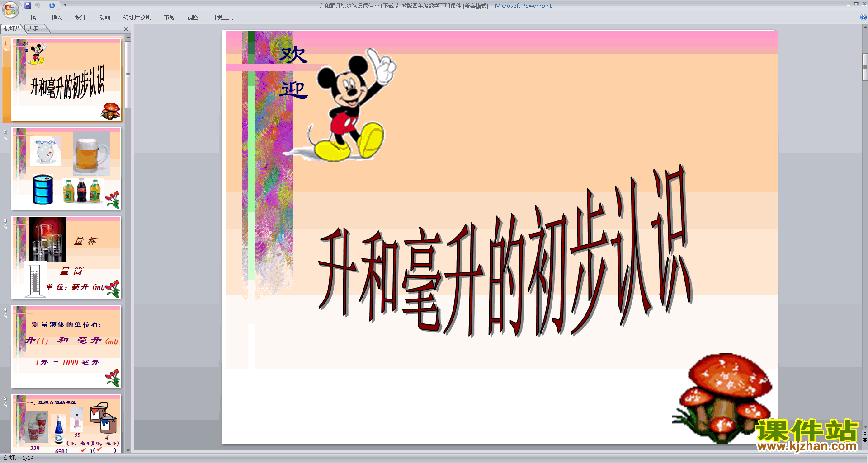Open the 设计 ribbon tab
Viewport: 868px width, 463px height.
(x=80, y=18)
